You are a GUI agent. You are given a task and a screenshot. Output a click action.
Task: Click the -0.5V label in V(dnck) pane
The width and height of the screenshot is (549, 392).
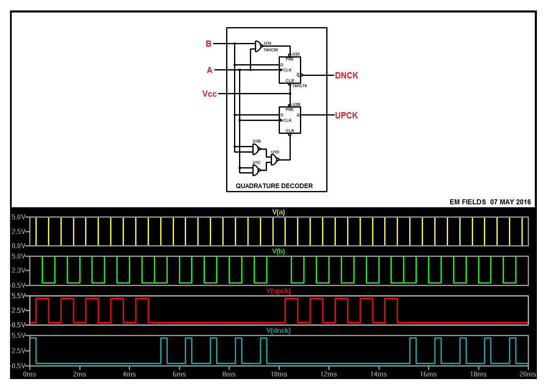(18, 366)
